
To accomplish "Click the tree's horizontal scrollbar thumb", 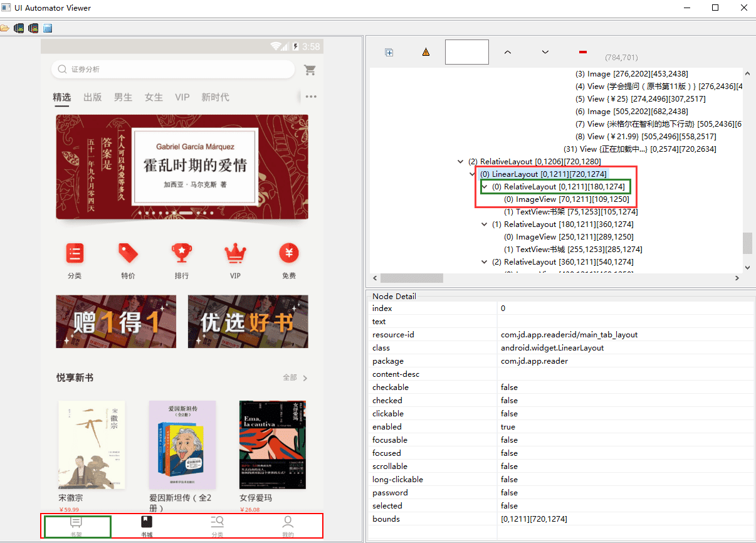I will 412,278.
